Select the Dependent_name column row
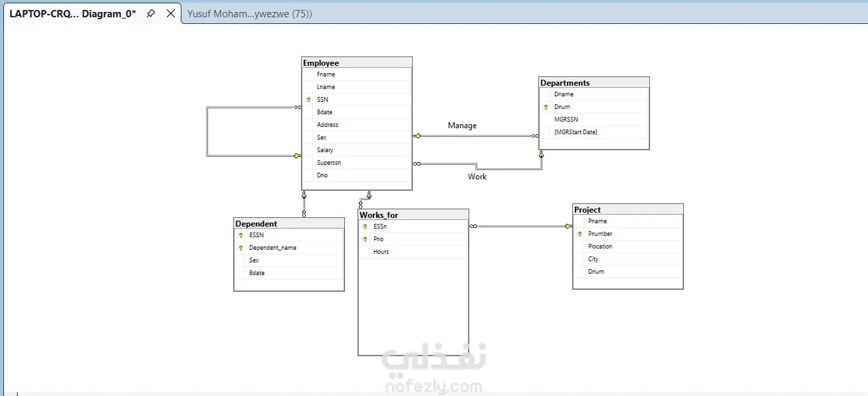 [x=289, y=248]
